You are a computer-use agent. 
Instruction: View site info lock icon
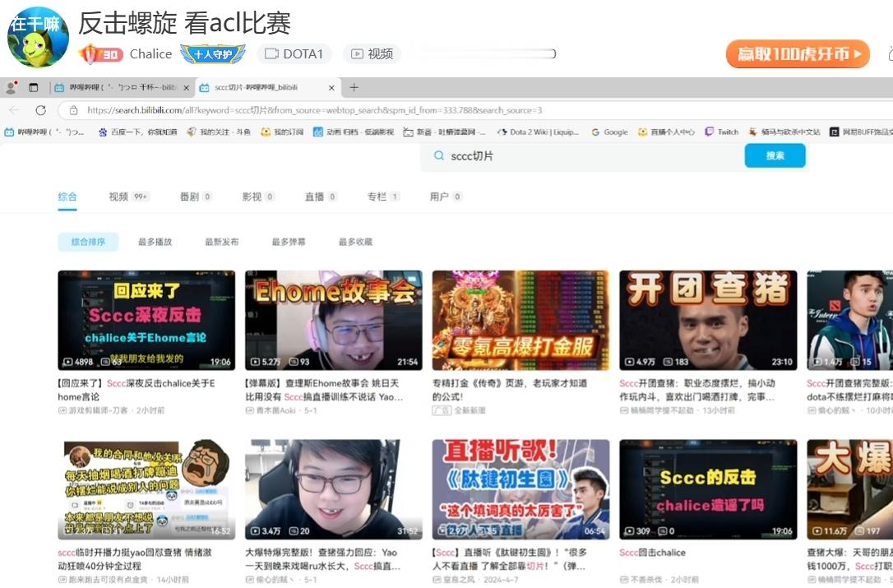click(73, 110)
